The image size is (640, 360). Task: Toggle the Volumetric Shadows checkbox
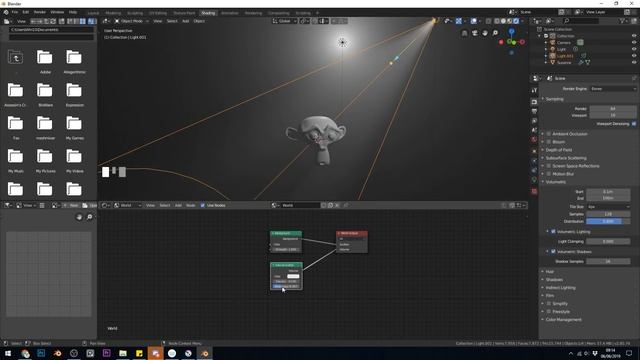click(x=553, y=251)
